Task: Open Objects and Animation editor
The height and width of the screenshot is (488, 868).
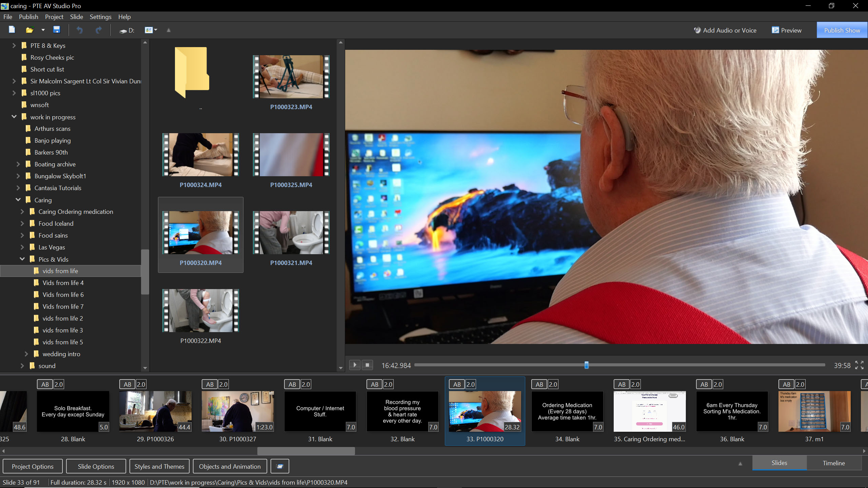Action: point(230,466)
